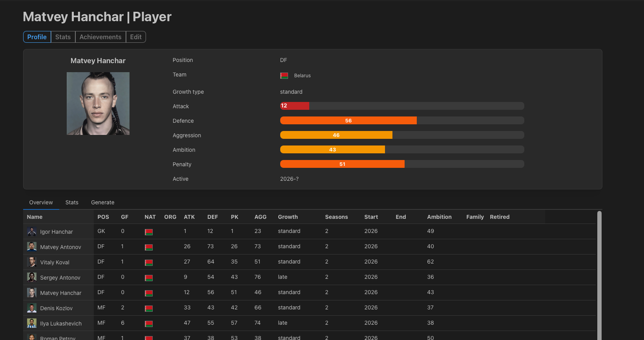Click the Matvey Hanchar profile portrait
Viewport: 644px width, 340px height.
98,104
